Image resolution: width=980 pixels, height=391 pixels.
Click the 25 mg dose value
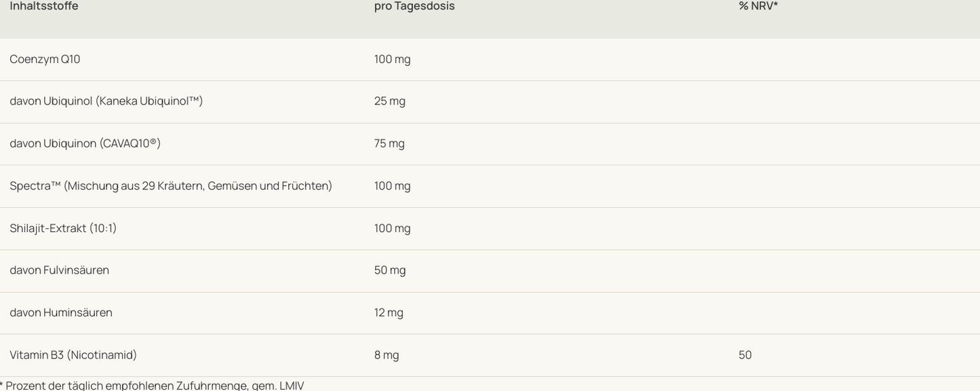[x=390, y=101]
